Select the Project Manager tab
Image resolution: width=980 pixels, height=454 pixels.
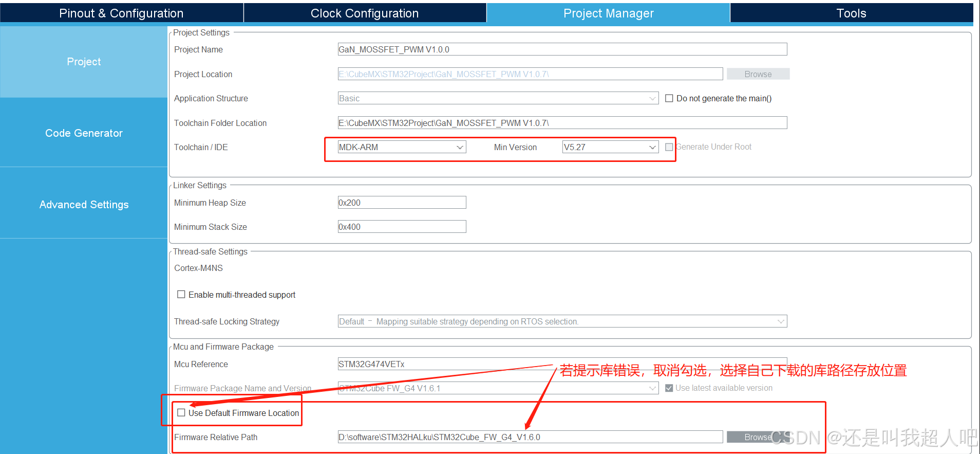point(608,13)
